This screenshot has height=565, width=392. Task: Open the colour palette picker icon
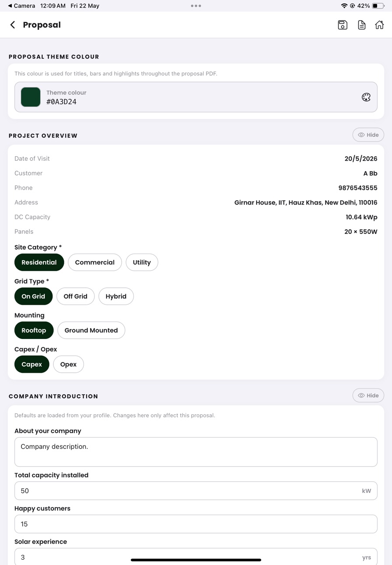pos(366,97)
